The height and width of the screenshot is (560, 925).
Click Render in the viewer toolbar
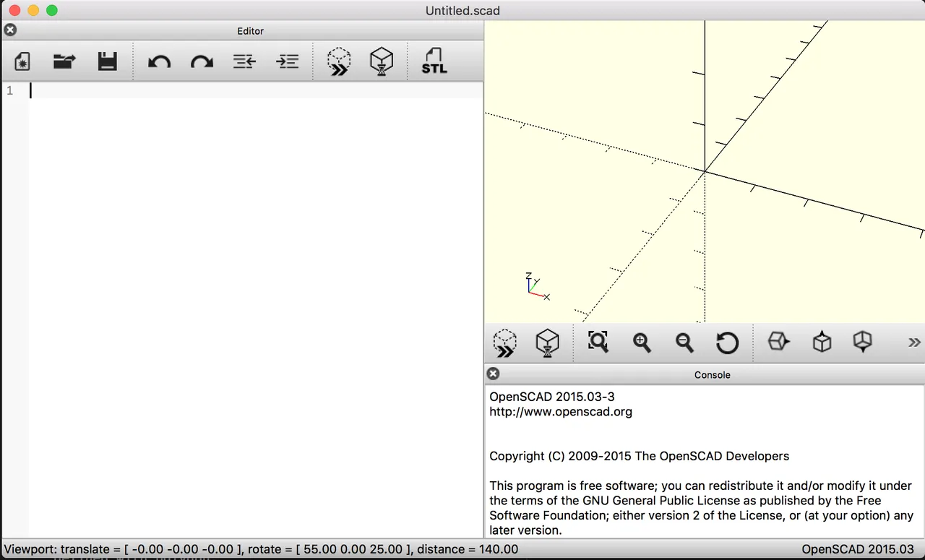547,343
